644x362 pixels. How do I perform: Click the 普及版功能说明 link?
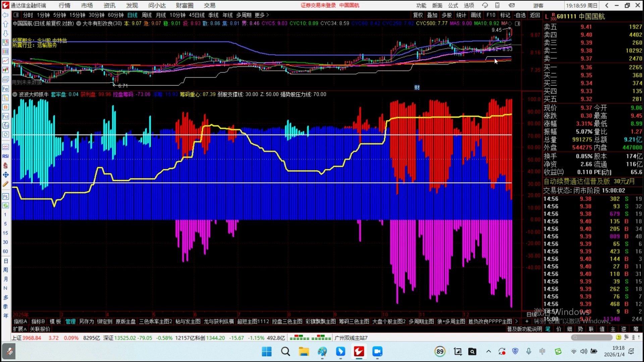point(524,329)
